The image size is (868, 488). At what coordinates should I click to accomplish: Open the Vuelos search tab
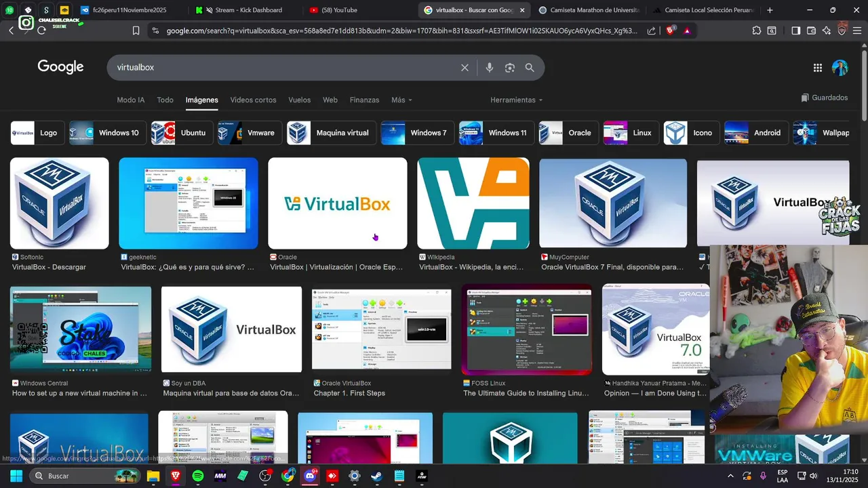click(x=299, y=100)
